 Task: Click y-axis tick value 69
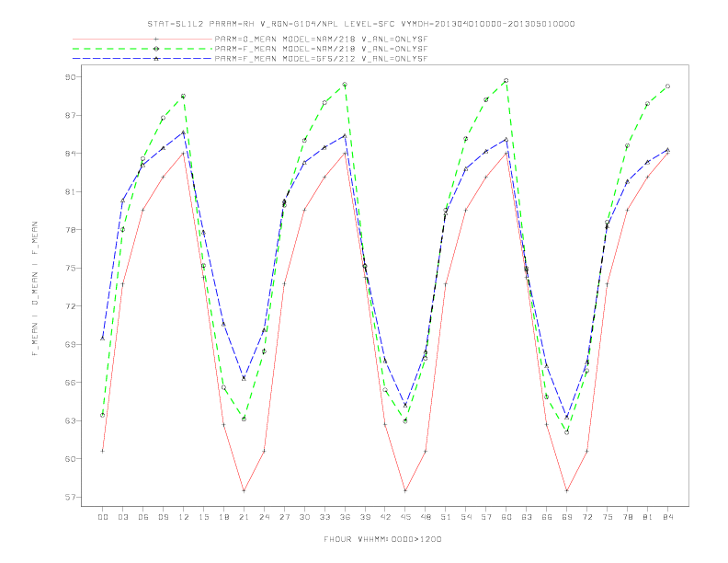(x=70, y=344)
